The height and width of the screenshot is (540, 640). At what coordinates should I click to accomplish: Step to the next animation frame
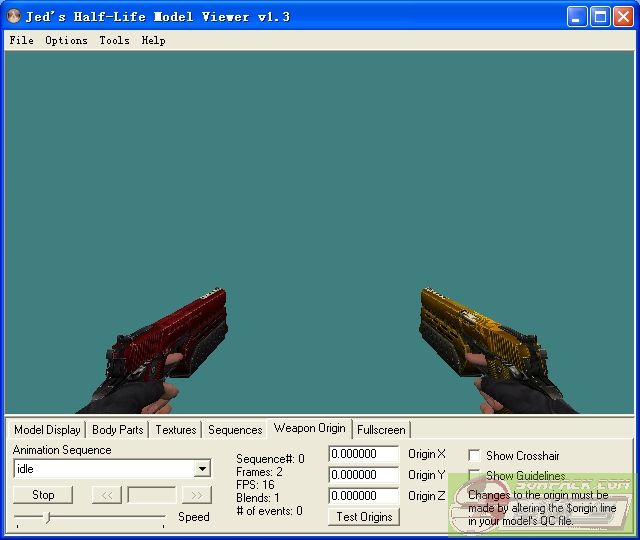pyautogui.click(x=197, y=495)
